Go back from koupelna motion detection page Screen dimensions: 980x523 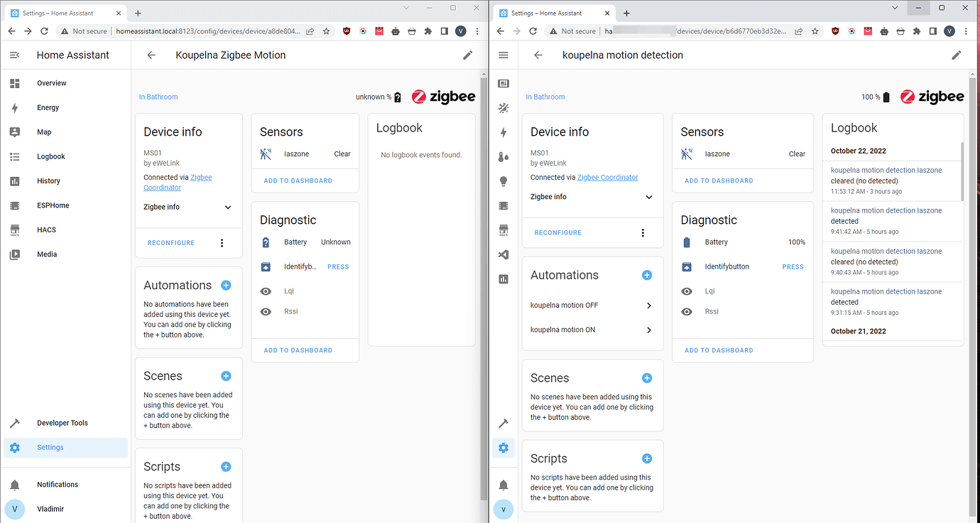click(x=538, y=55)
